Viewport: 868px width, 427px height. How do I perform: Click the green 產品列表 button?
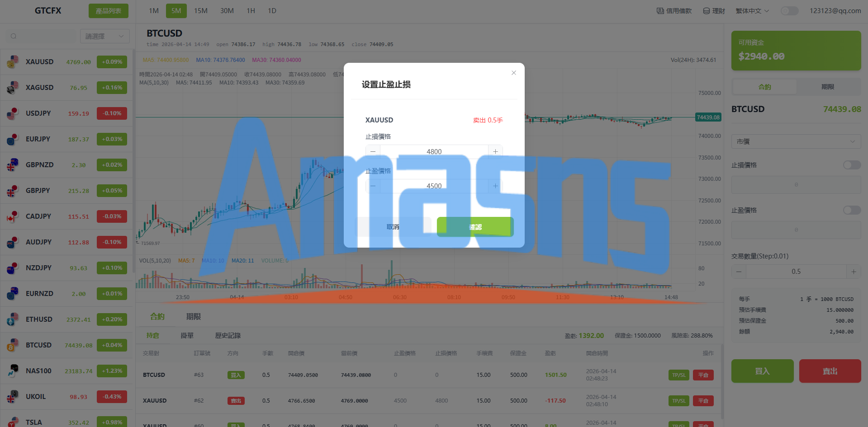[109, 11]
